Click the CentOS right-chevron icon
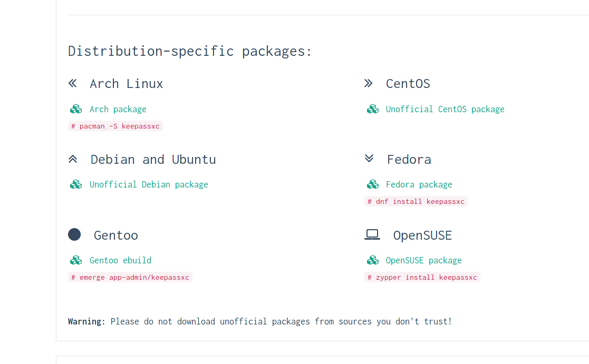This screenshot has width=589, height=364. 369,83
